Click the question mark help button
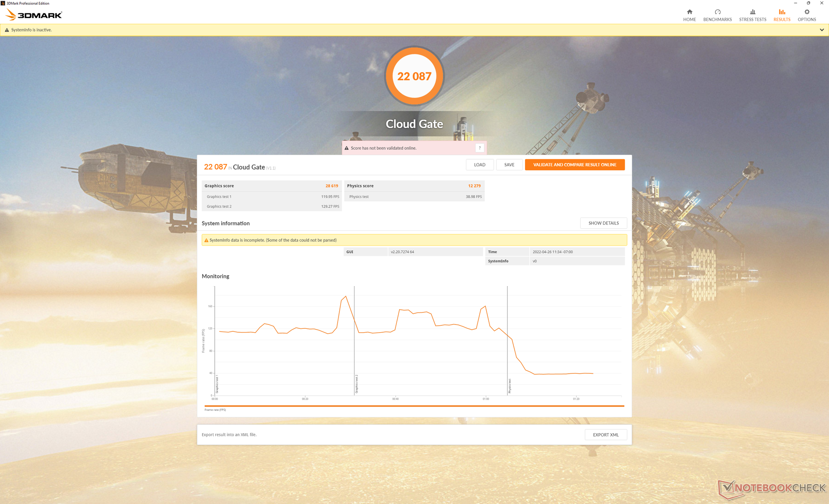The image size is (829, 504). point(479,148)
